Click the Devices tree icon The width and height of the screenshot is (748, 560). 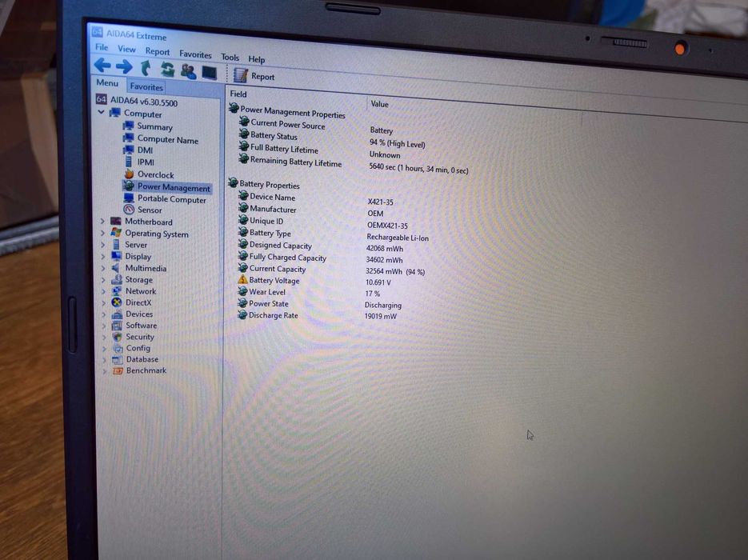117,314
